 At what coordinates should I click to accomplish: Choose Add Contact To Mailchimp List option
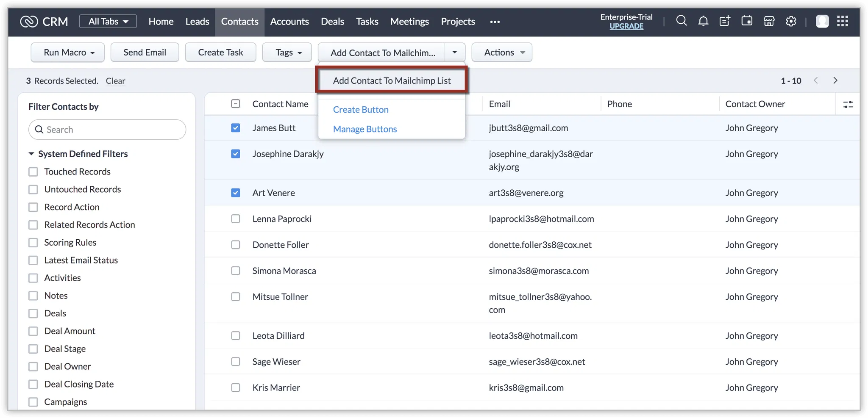point(392,80)
